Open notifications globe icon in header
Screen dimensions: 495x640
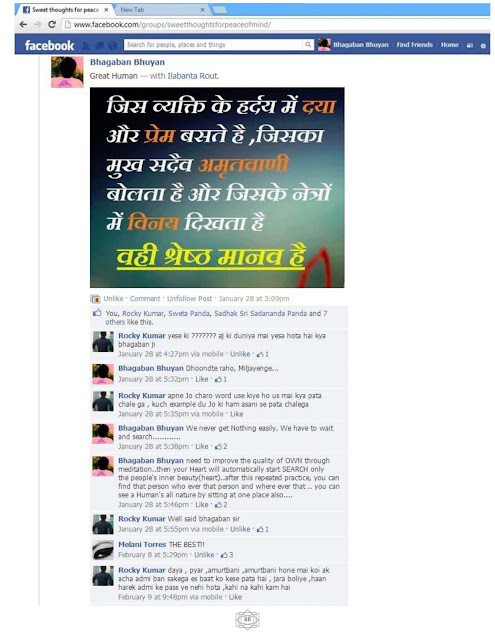pos(113,46)
